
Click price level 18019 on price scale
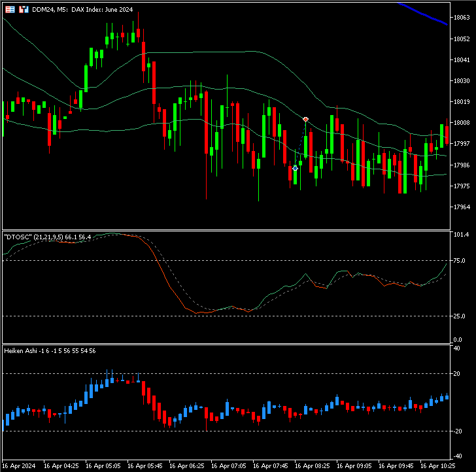pos(462,102)
